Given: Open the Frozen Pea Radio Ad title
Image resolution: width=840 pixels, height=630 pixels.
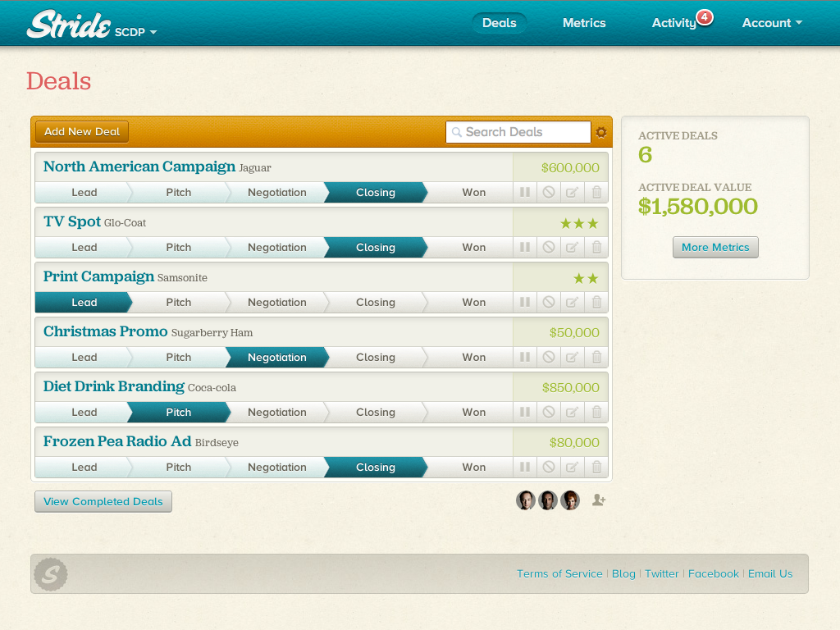Looking at the screenshot, I should click(116, 441).
